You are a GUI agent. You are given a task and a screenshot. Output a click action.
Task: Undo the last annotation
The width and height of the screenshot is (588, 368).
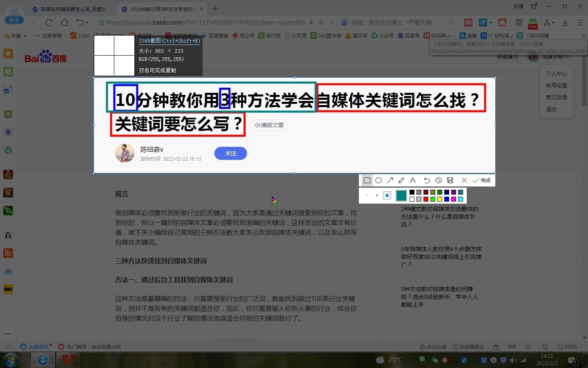pos(427,180)
